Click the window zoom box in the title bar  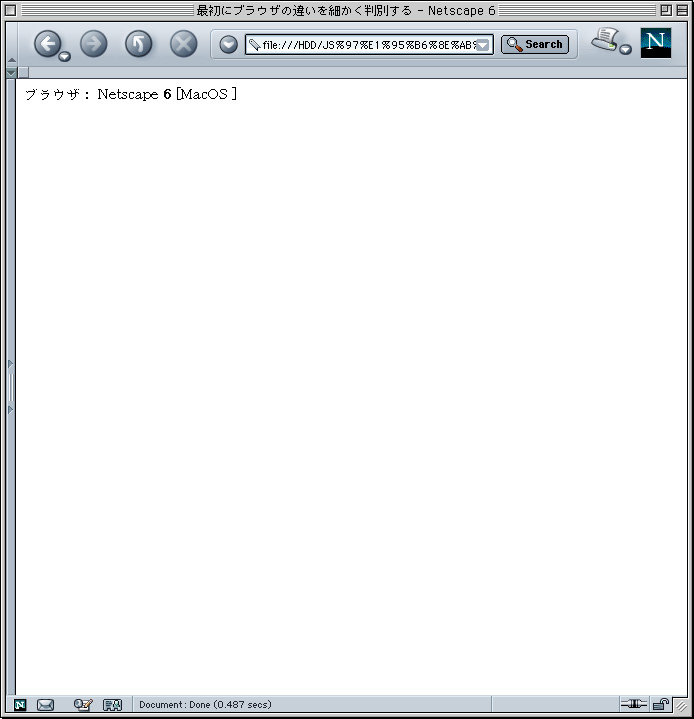[x=666, y=10]
